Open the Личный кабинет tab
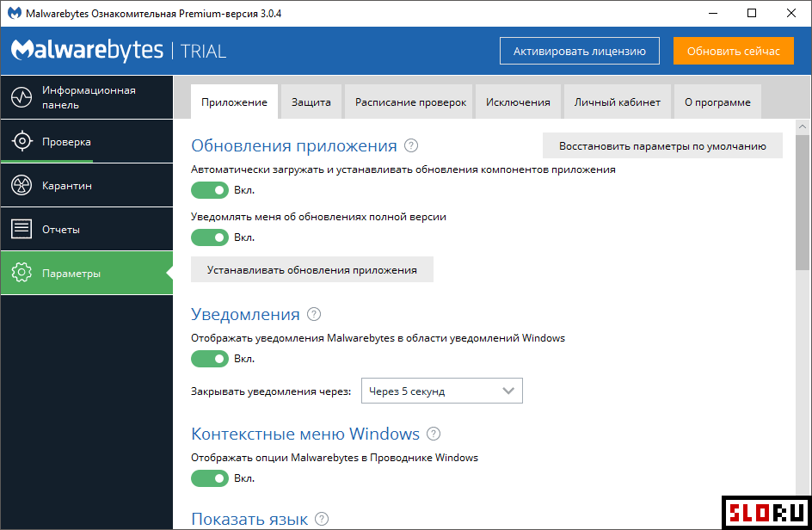This screenshot has width=812, height=530. pos(618,102)
